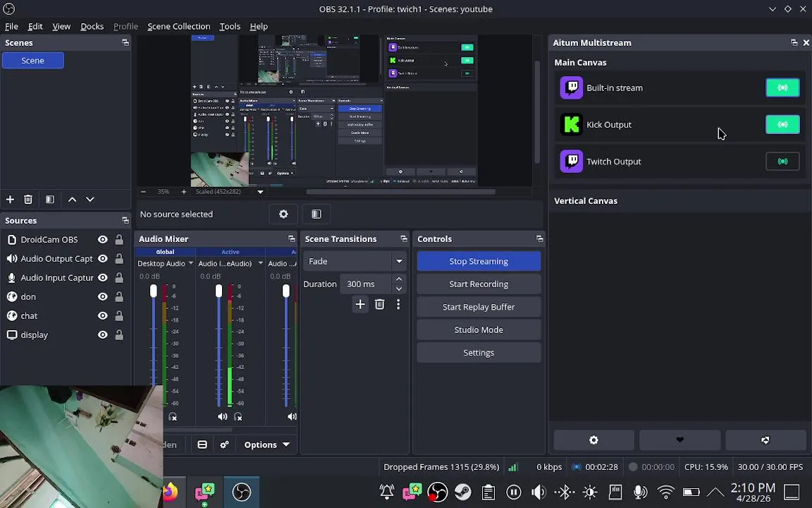The height and width of the screenshot is (508, 812).
Task: Toggle monitoring icon on Audio Input channel
Action: pos(238,417)
